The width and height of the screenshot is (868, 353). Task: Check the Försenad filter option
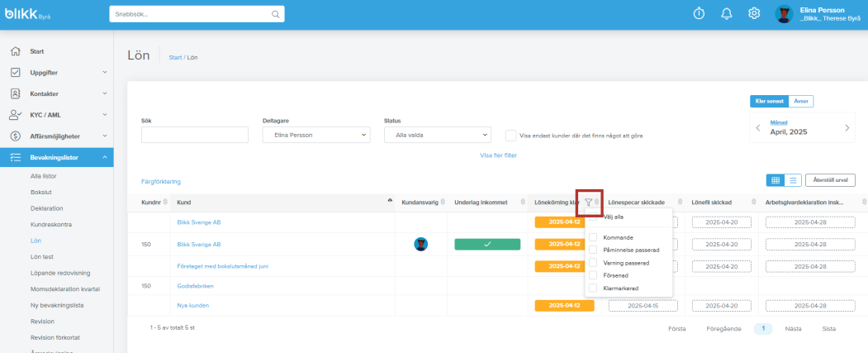593,275
